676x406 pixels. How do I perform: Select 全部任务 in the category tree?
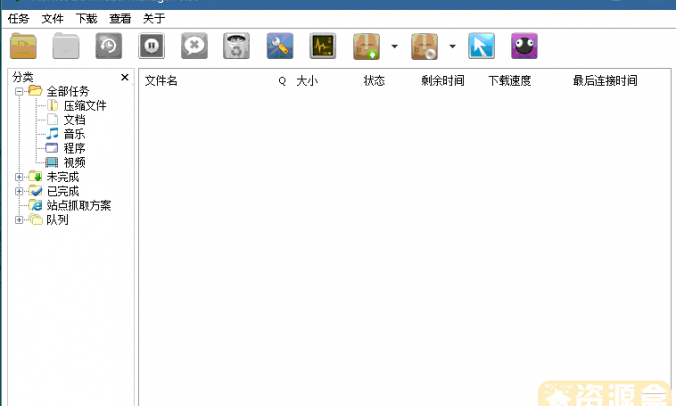click(x=68, y=91)
